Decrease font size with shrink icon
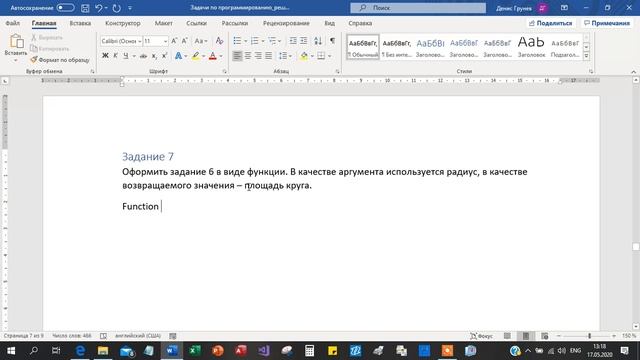 [x=184, y=41]
